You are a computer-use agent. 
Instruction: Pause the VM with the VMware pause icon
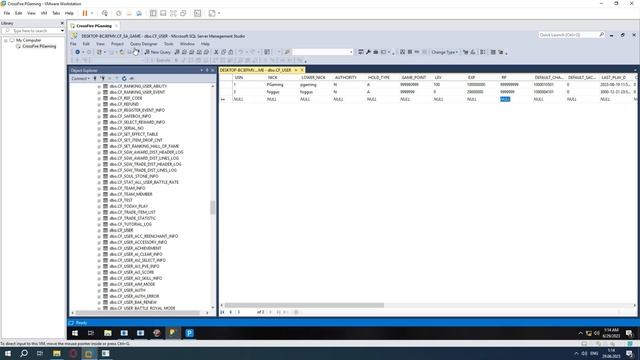[x=85, y=13]
